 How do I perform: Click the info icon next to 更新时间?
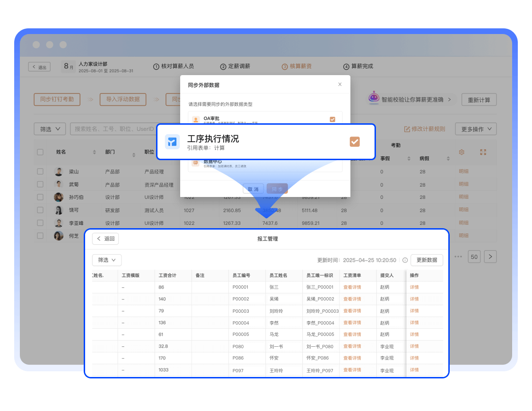pos(405,260)
